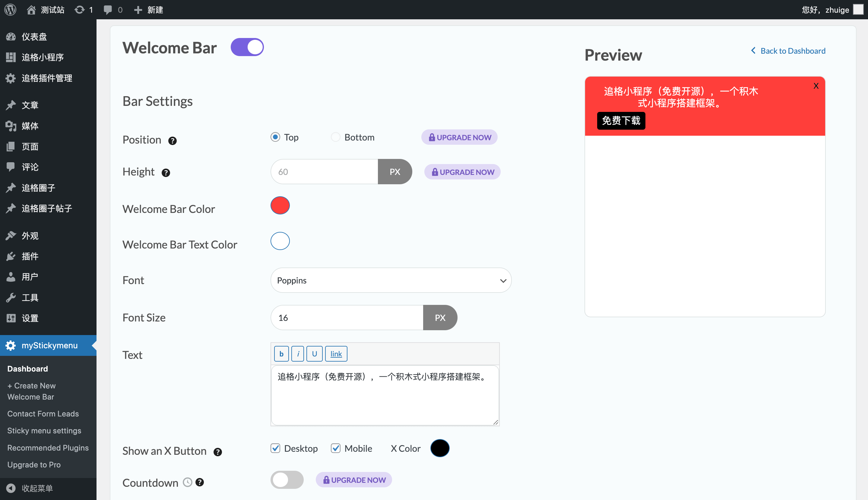Image resolution: width=868 pixels, height=500 pixels.
Task: Open Sticky menu settings submenu
Action: point(44,430)
